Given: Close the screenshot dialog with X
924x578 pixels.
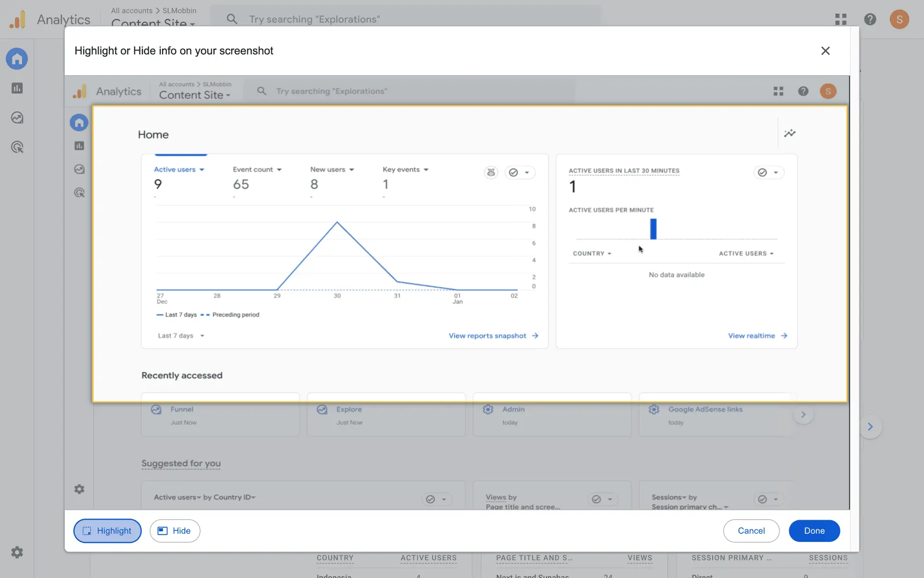Looking at the screenshot, I should (825, 51).
